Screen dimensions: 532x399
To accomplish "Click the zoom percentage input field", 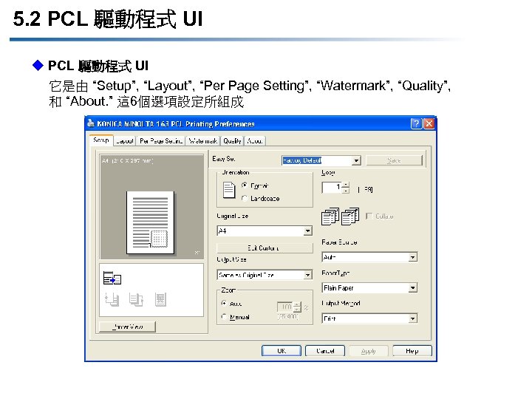I will pyautogui.click(x=284, y=307).
